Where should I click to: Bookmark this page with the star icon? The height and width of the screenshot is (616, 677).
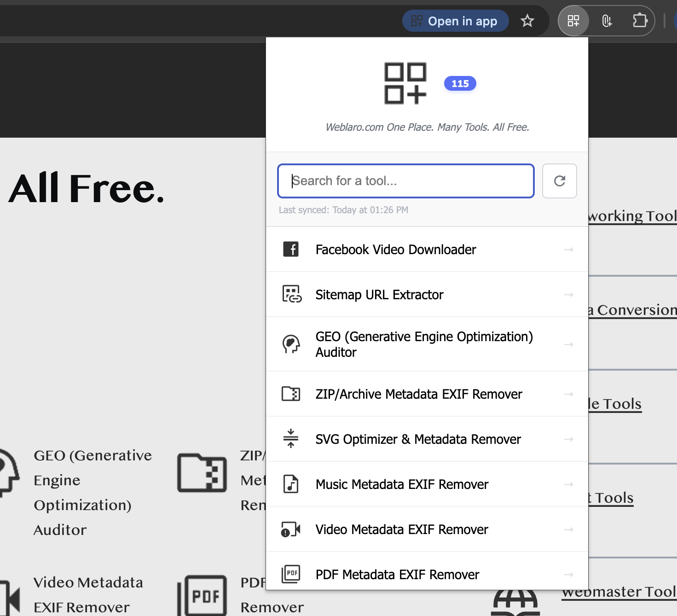(x=527, y=21)
